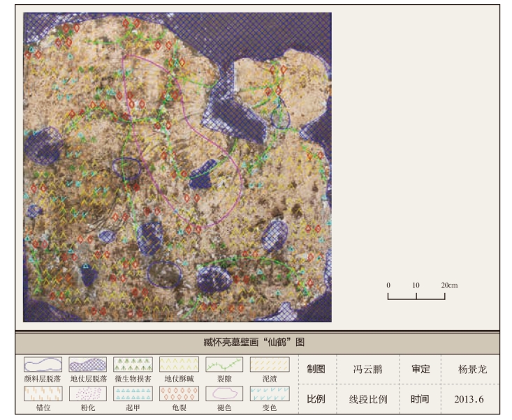The height and width of the screenshot is (420, 512).
Task: Click the label text 粉化
Action: click(88, 407)
